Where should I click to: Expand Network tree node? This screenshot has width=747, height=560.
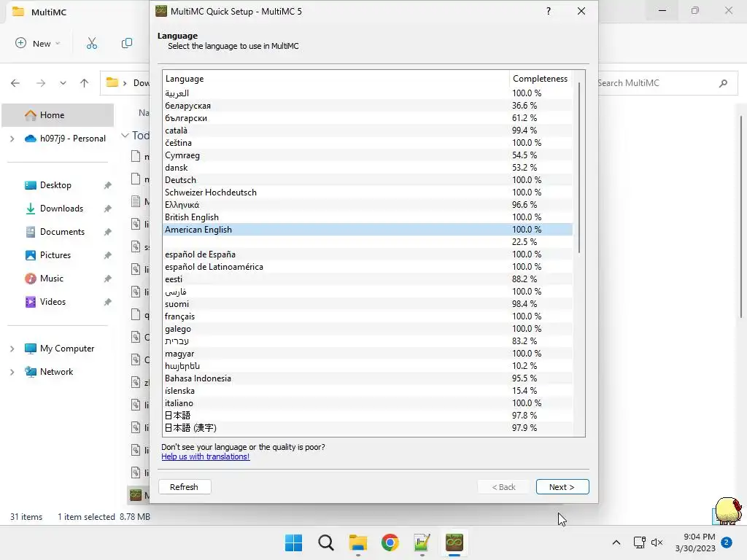pyautogui.click(x=12, y=372)
